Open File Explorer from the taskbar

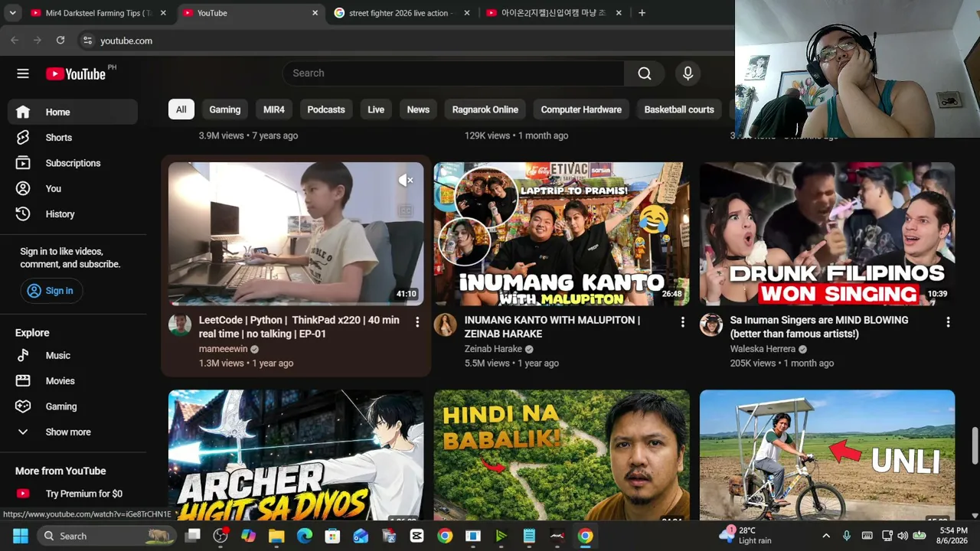276,536
